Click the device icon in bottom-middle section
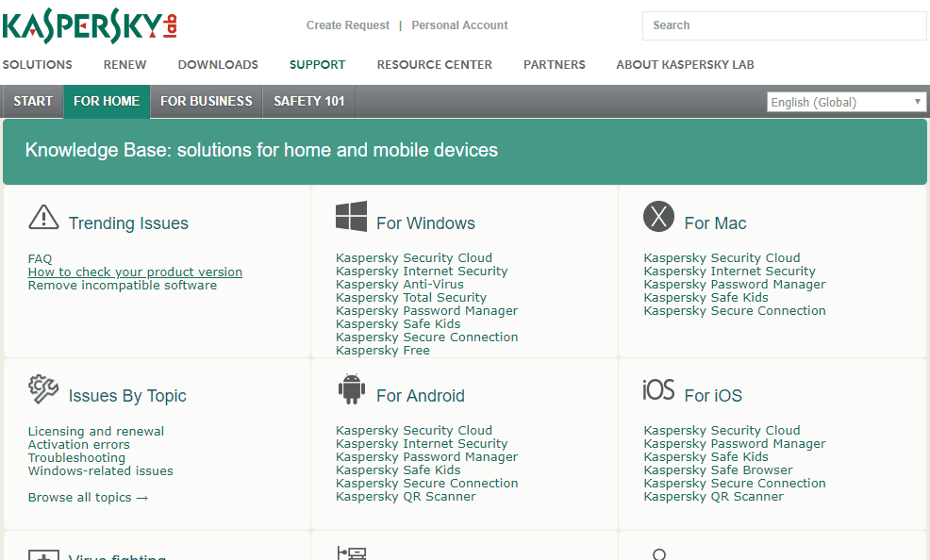Viewport: 930px width, 560px height. 350,554
